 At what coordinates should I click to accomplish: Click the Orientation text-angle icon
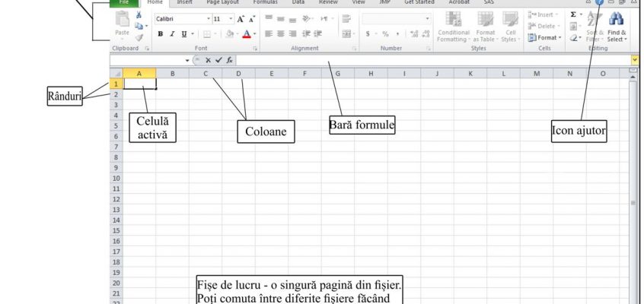(307, 18)
